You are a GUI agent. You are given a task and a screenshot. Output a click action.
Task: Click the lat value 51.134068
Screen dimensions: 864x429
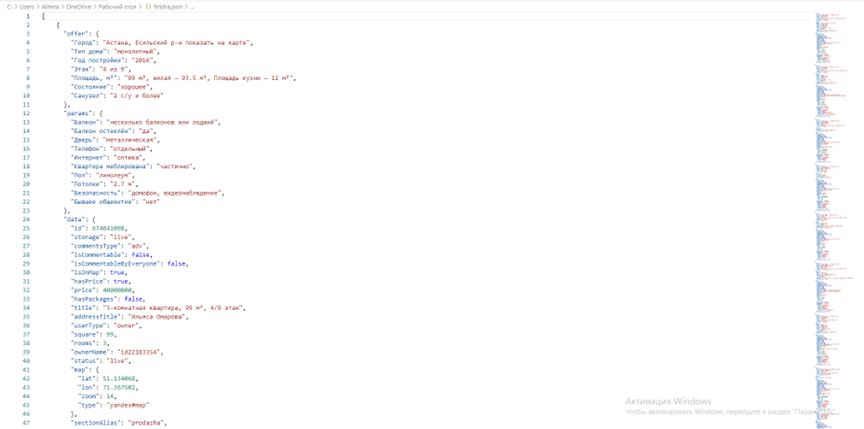coord(117,379)
